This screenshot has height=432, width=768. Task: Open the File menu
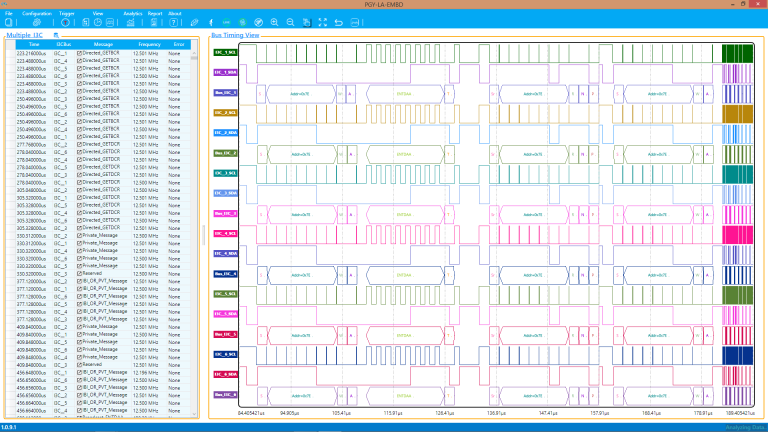(x=9, y=13)
